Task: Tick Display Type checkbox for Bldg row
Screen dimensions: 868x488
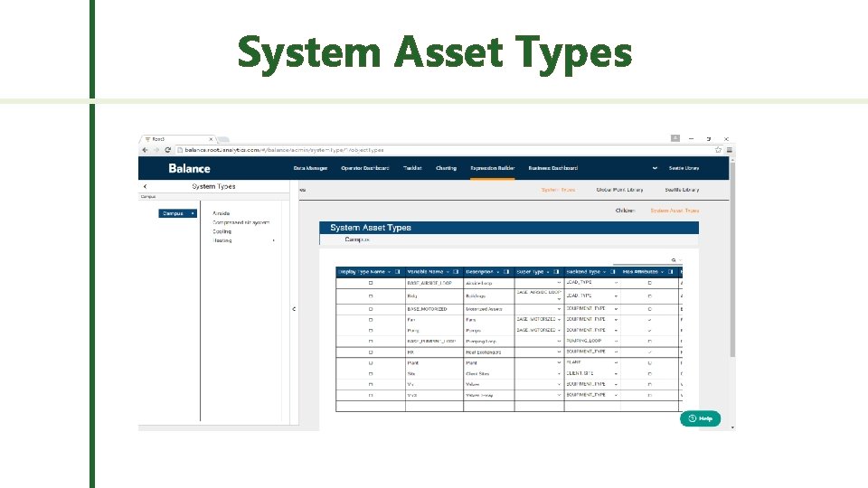Action: click(371, 296)
